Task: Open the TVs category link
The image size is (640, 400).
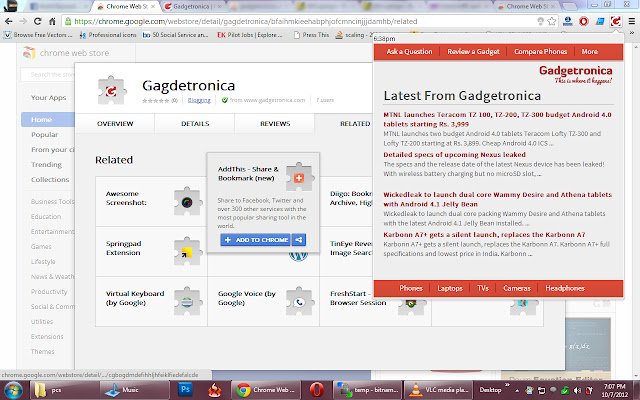Action: 483,288
